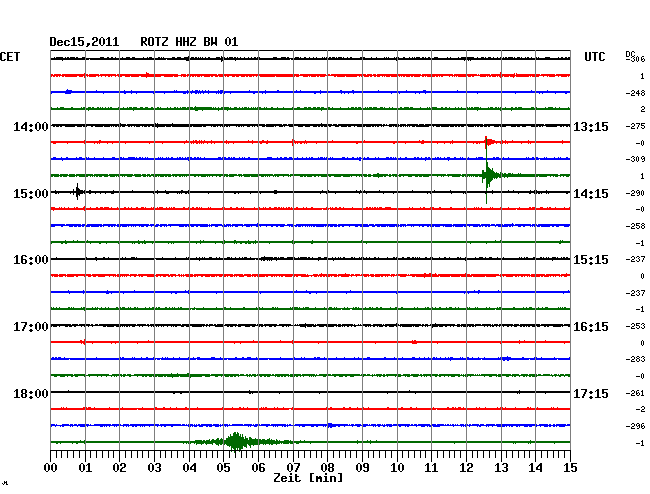Pick minute '00' on the time axis
The image size is (650, 494).
(51, 467)
